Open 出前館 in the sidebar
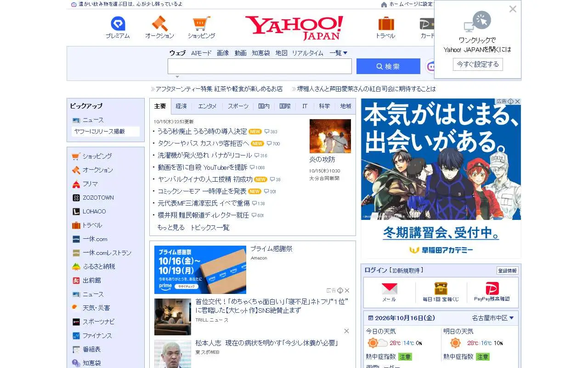 coord(91,281)
